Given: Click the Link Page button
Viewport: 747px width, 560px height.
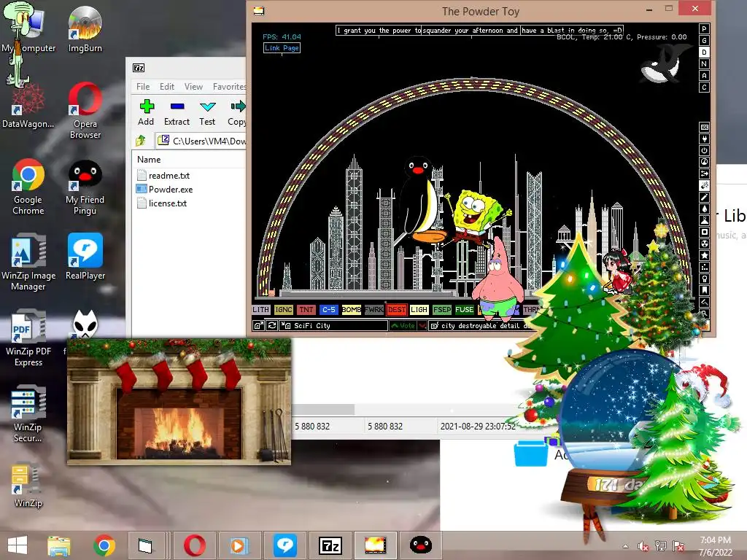Looking at the screenshot, I should point(282,47).
